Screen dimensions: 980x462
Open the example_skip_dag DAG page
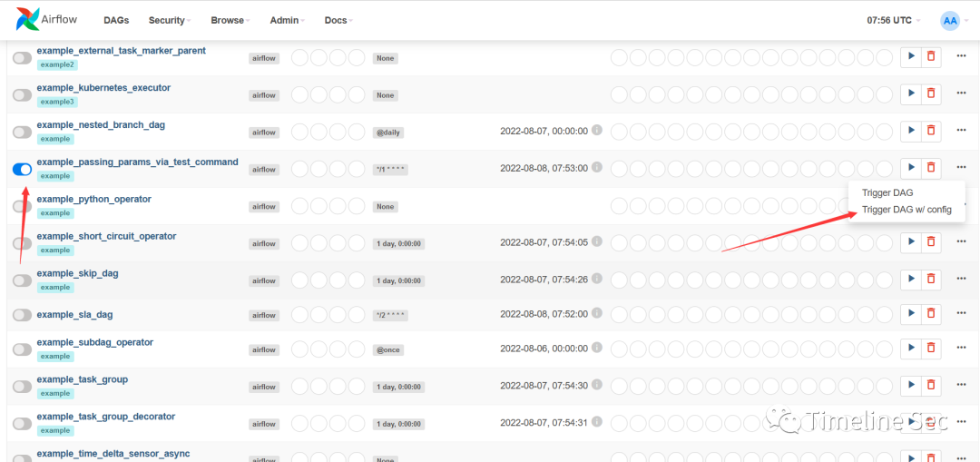coord(77,273)
